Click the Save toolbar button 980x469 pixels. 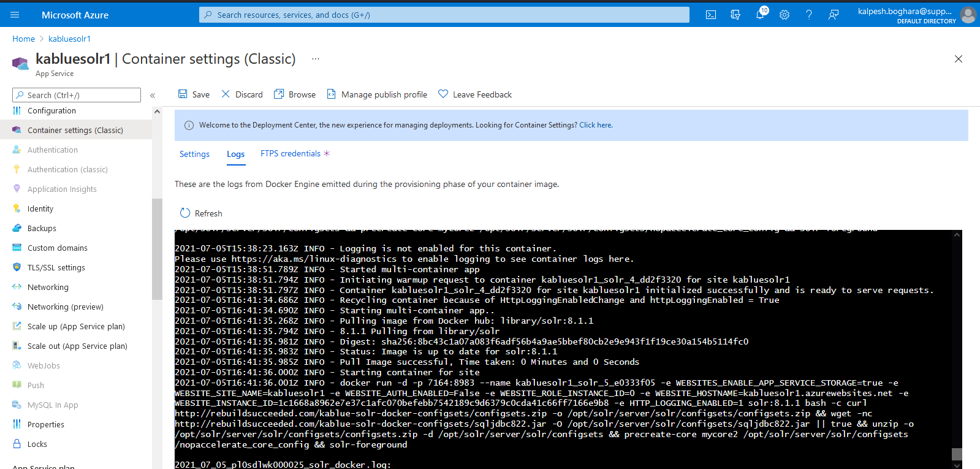(x=194, y=94)
